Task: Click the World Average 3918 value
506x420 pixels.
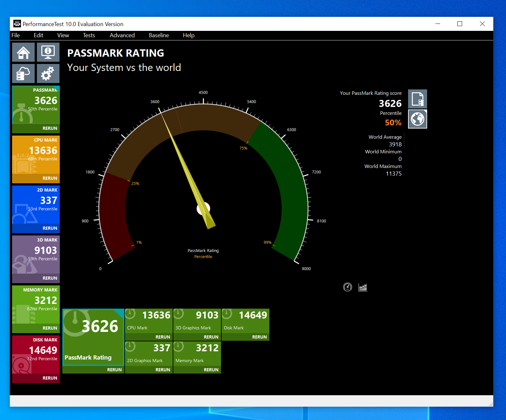Action: pyautogui.click(x=395, y=144)
